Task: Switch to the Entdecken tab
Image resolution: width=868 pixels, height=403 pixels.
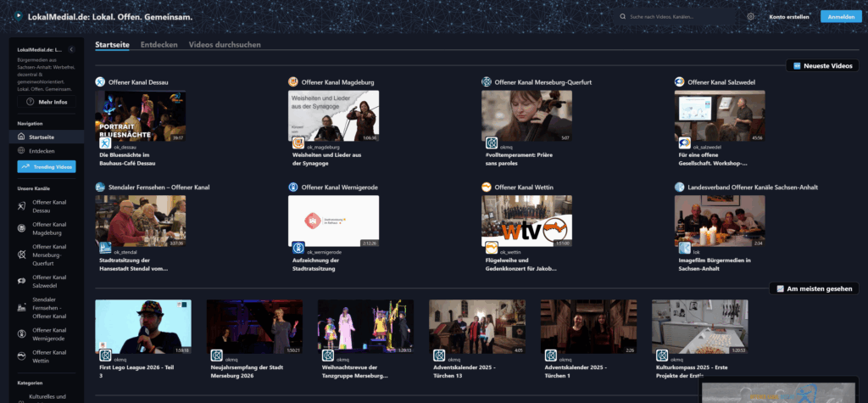Action: coord(159,44)
